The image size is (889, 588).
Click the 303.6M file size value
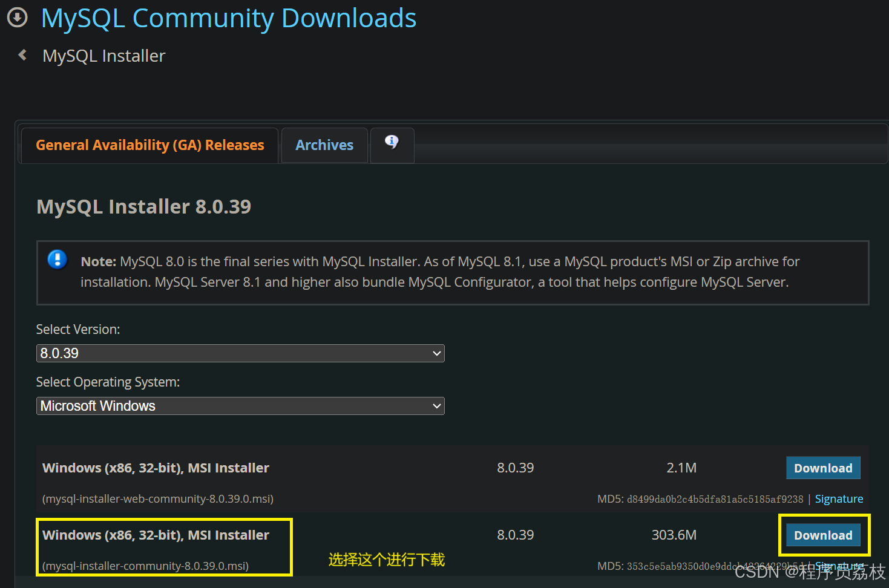point(674,535)
